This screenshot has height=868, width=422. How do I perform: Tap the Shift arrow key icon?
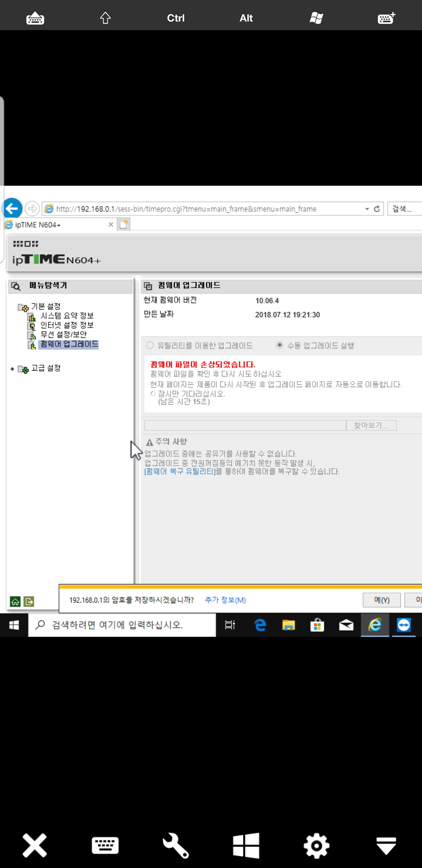pos(105,18)
